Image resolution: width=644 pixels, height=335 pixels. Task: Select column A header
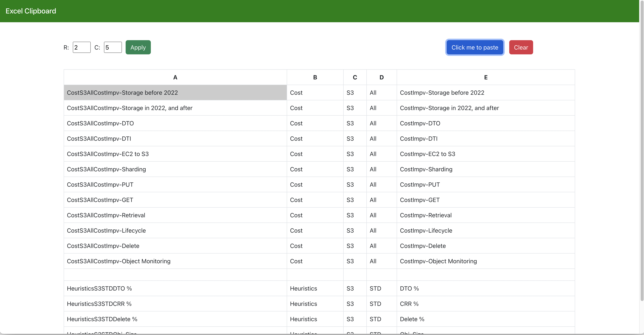(x=175, y=77)
